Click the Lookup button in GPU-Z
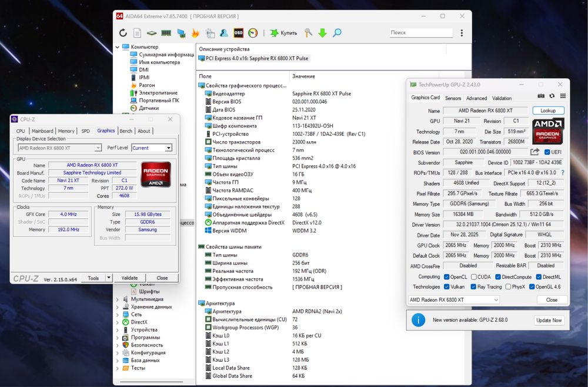Viewport: 588px width, 387px height. point(548,111)
